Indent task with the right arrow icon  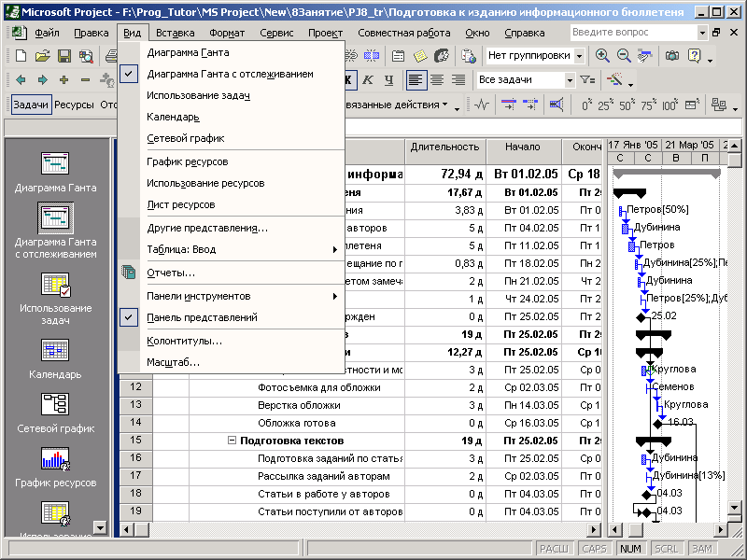42,80
